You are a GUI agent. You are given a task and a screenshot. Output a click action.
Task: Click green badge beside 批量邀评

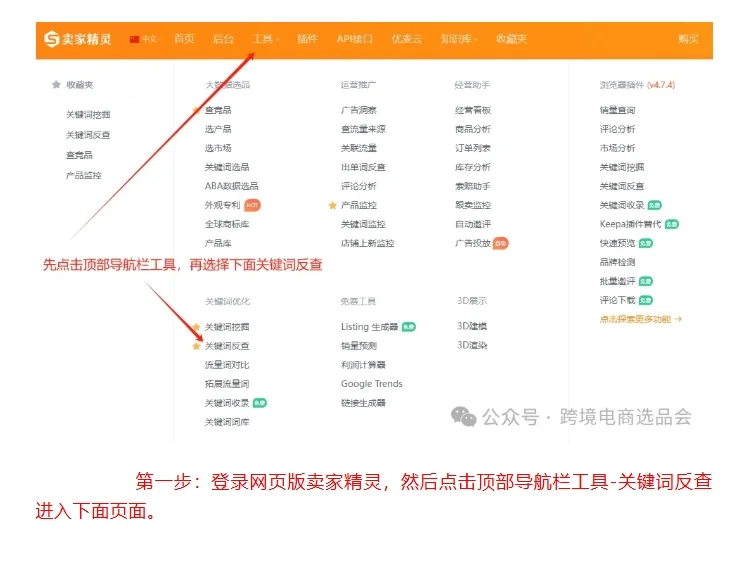pyautogui.click(x=646, y=281)
